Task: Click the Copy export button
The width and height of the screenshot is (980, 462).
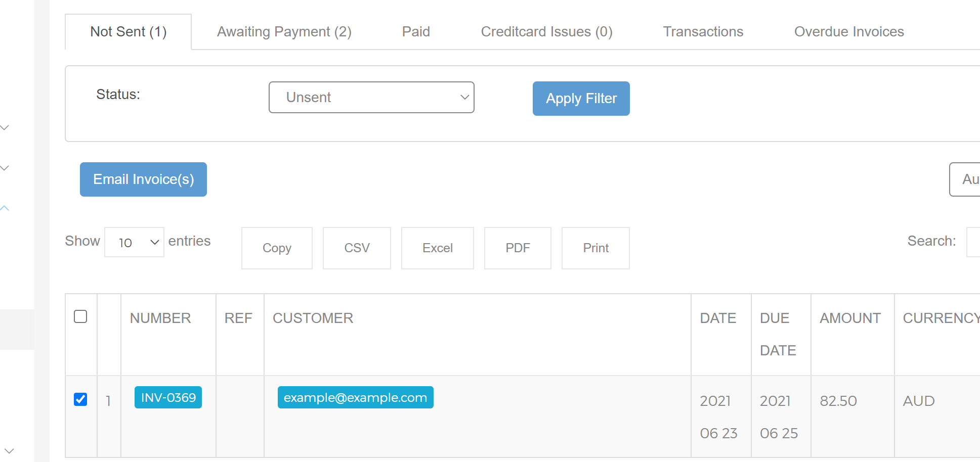Action: [277, 248]
